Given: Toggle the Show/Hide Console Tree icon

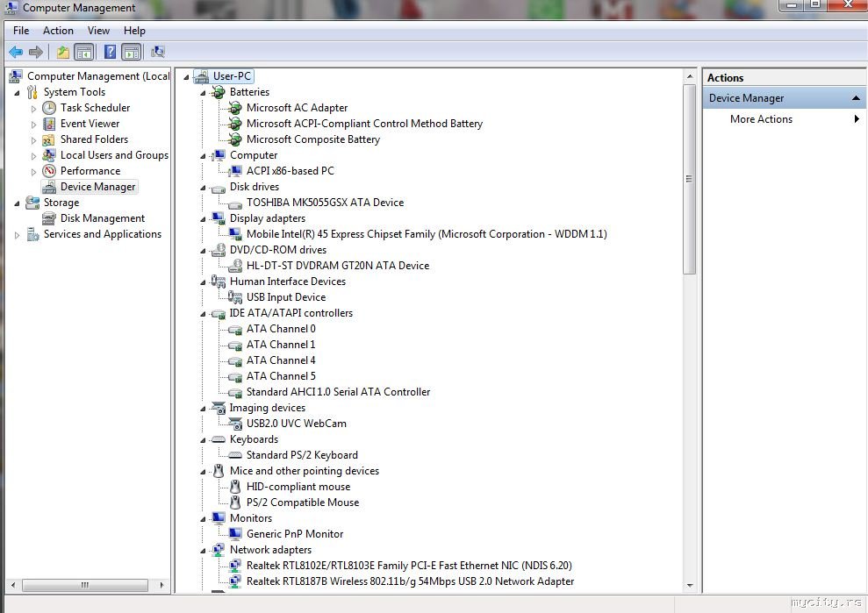Looking at the screenshot, I should point(84,52).
